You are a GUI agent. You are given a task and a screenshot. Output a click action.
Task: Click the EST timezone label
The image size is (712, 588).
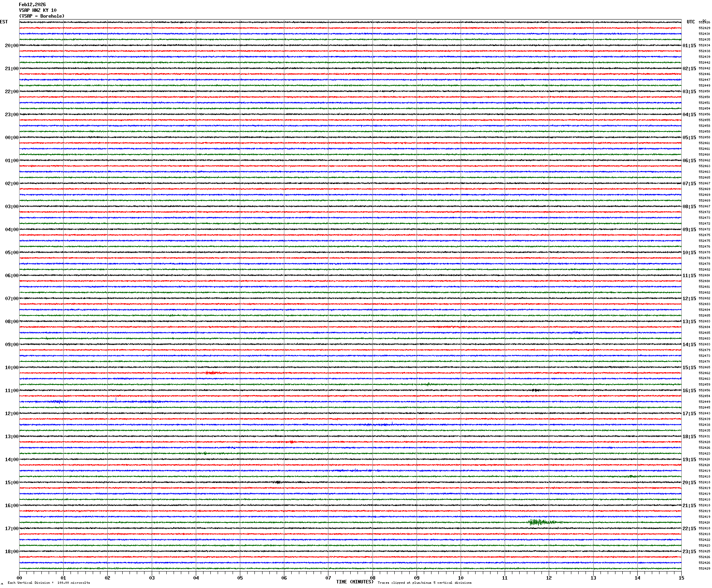click(x=4, y=22)
